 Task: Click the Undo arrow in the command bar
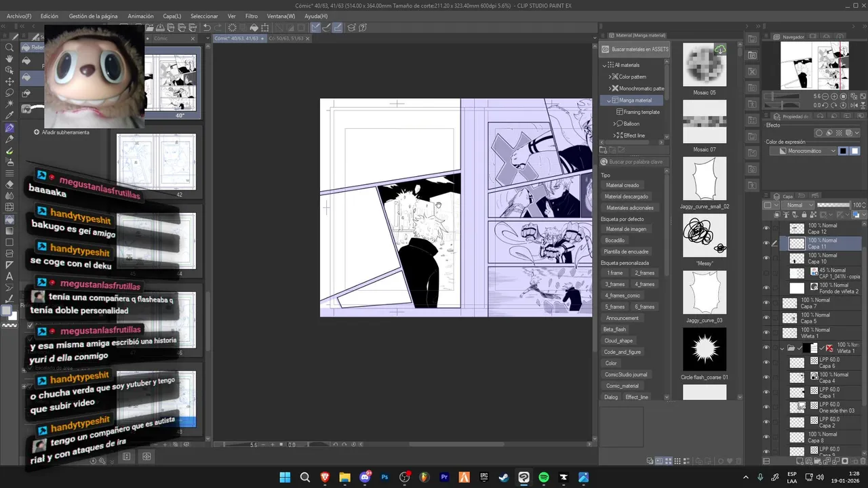207,28
